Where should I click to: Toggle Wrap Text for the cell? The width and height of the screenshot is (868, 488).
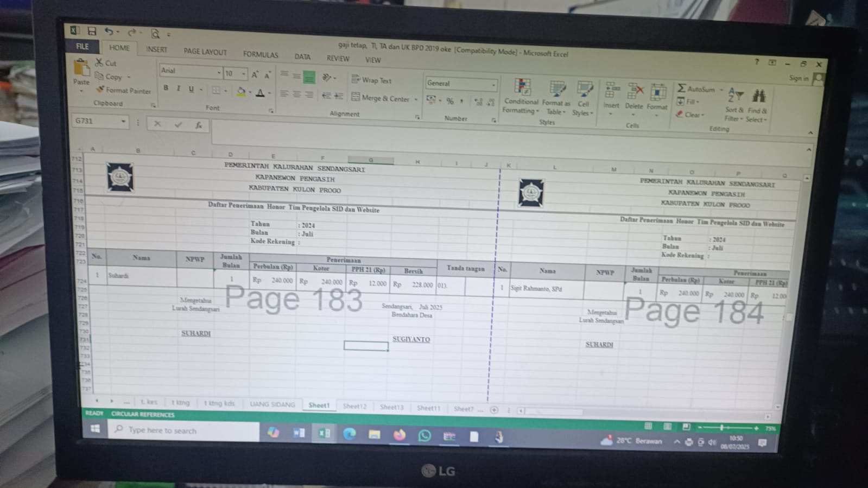(x=371, y=80)
